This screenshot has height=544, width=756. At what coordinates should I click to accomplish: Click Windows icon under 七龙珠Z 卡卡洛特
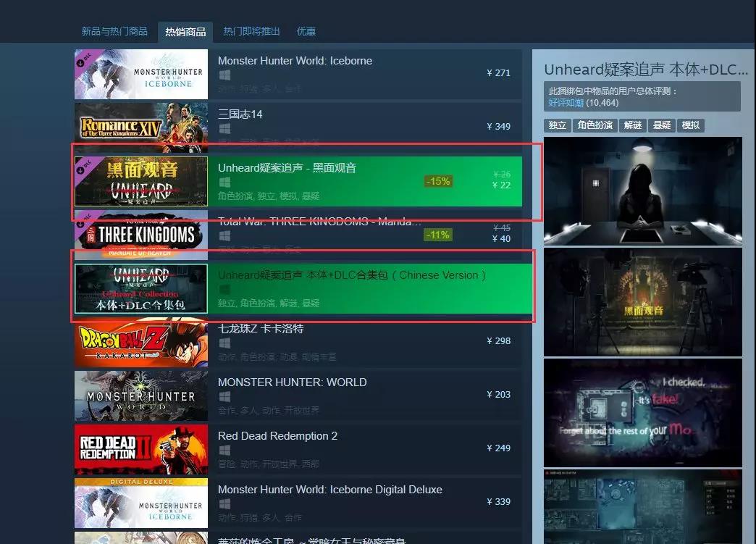pyautogui.click(x=224, y=343)
